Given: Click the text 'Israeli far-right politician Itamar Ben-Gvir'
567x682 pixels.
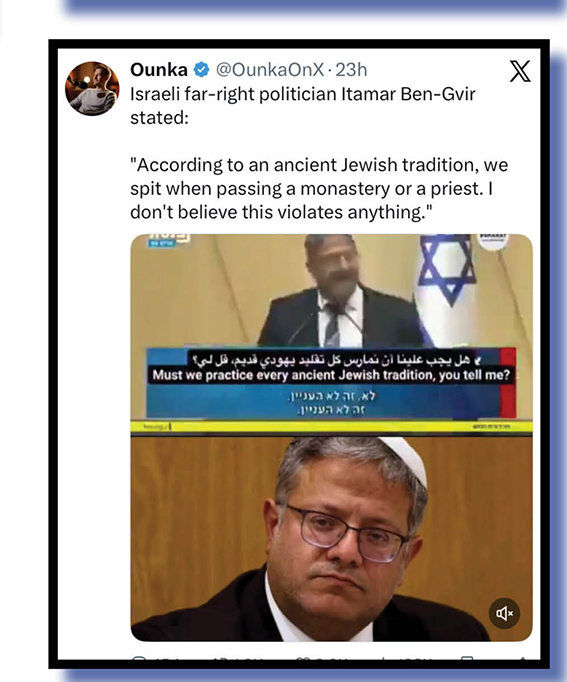Looking at the screenshot, I should (x=303, y=94).
